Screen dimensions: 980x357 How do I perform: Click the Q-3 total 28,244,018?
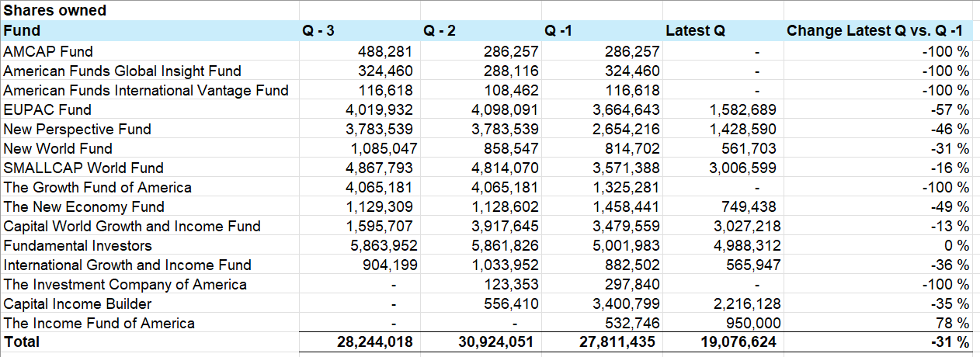[x=375, y=341]
